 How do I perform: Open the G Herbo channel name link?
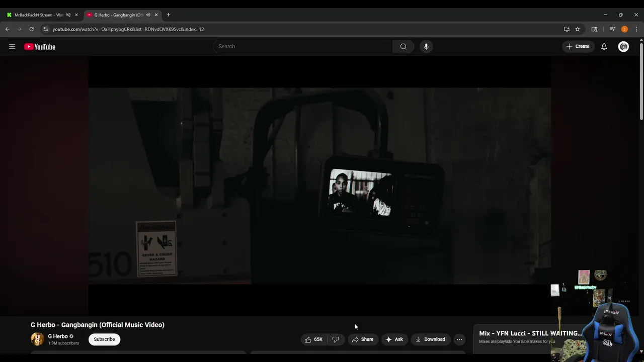[58, 336]
